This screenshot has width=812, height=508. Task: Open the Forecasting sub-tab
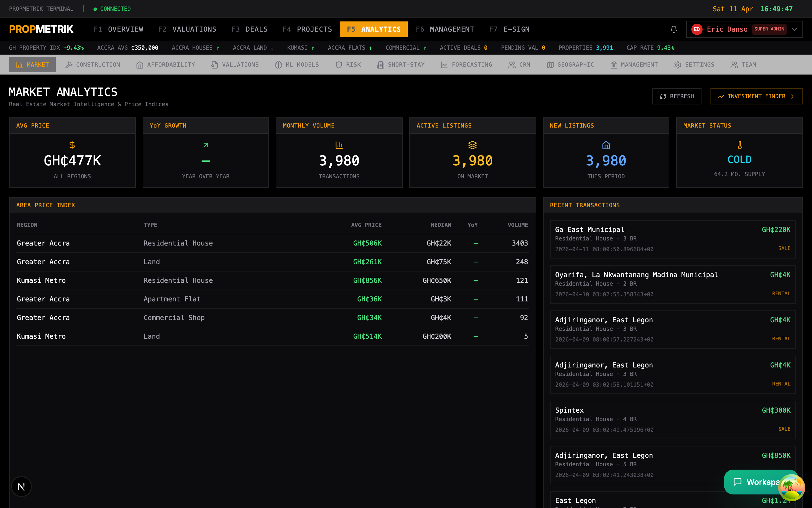[466, 65]
